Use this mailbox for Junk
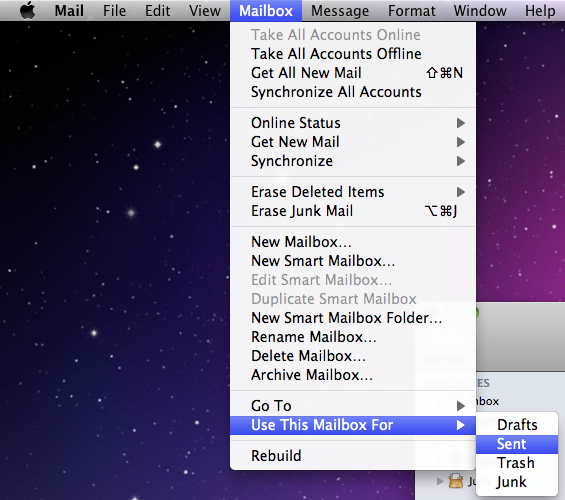The width and height of the screenshot is (565, 500). (517, 482)
